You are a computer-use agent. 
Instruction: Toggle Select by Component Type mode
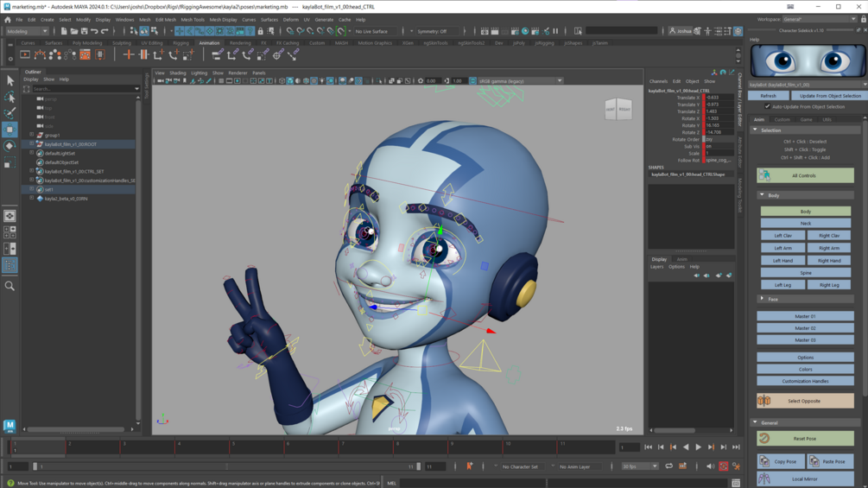(155, 31)
